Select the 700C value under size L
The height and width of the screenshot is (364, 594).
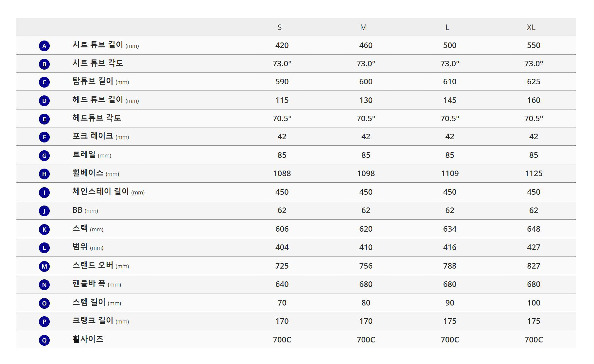[449, 340]
